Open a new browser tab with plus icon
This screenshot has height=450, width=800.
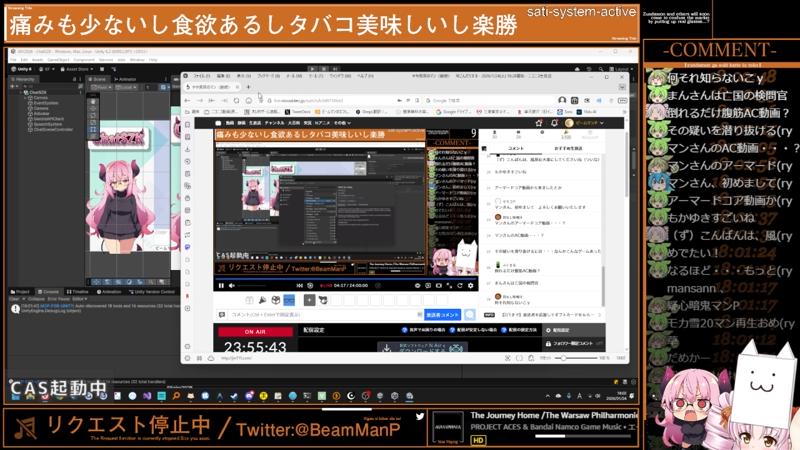tap(248, 87)
